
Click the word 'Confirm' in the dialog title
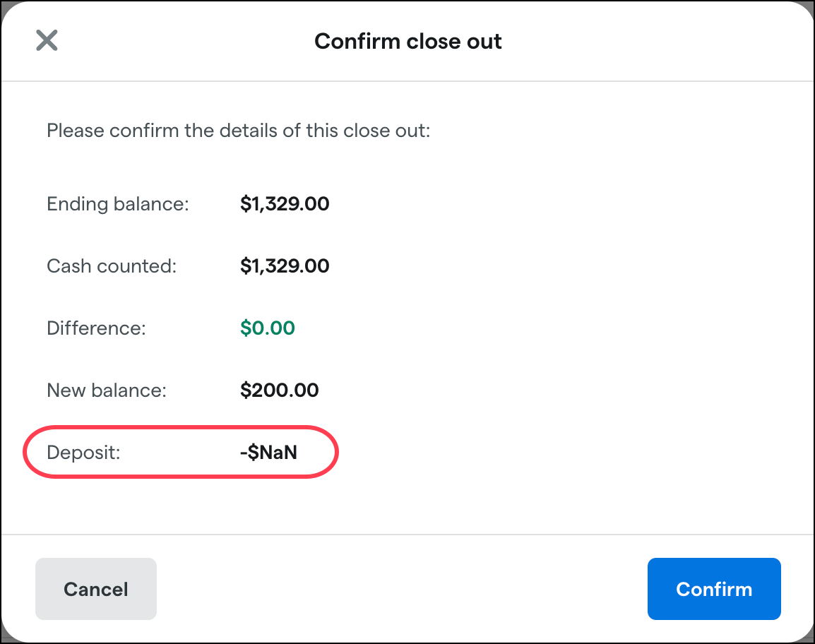coord(357,41)
